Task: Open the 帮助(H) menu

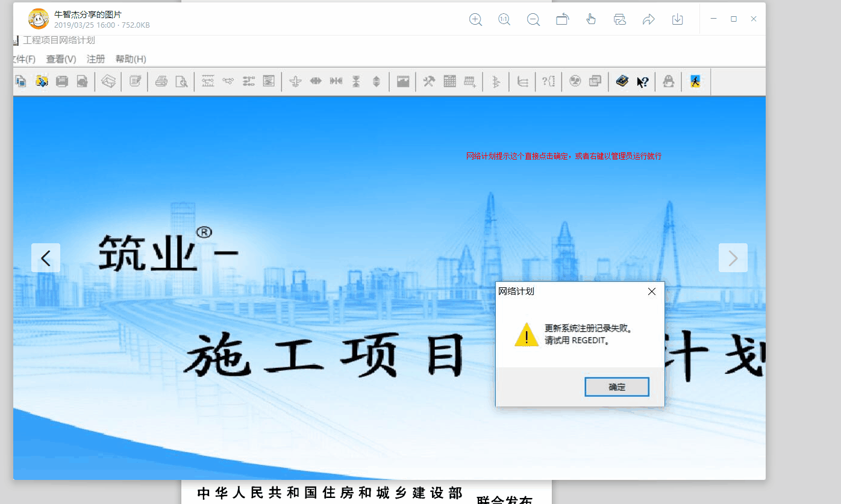Action: 131,59
